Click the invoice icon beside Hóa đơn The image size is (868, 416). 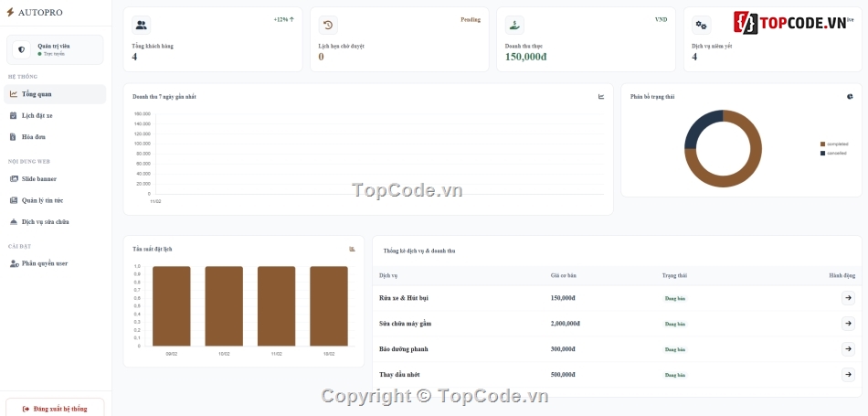pos(14,137)
